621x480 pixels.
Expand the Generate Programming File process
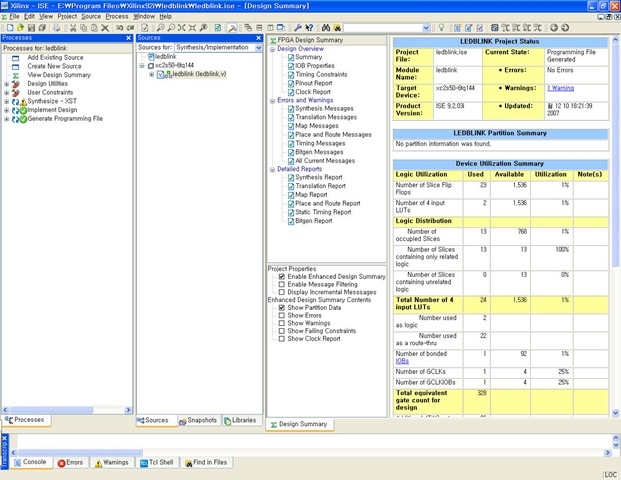click(x=6, y=118)
